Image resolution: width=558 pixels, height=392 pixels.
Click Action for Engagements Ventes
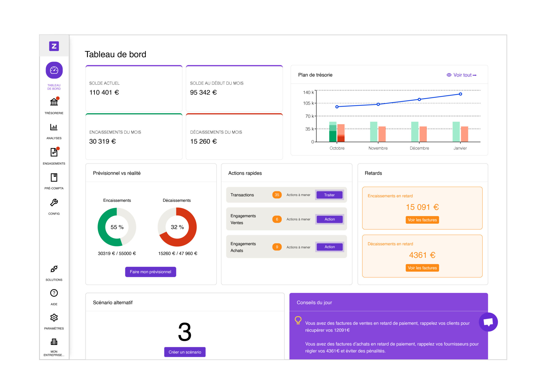(x=329, y=219)
